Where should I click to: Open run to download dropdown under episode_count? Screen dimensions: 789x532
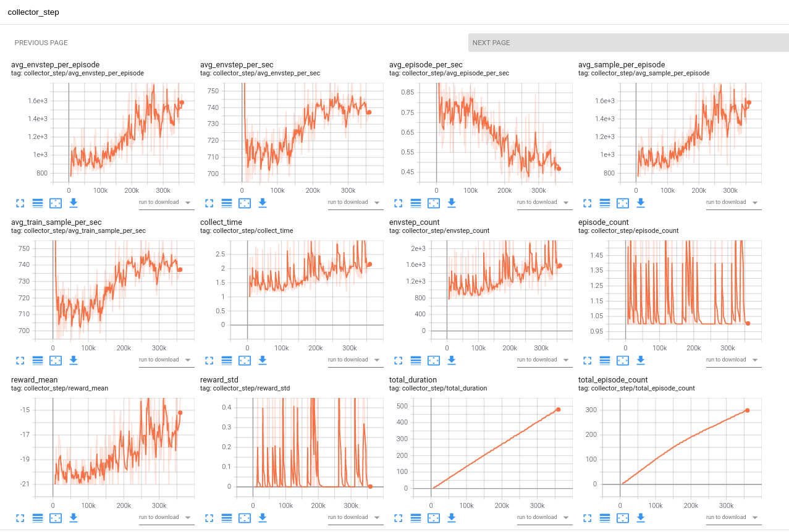pos(734,360)
